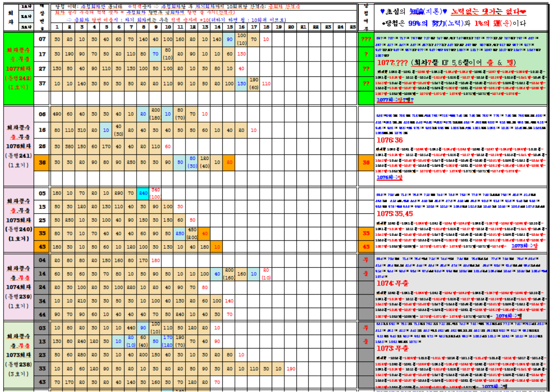Click row number 44 gray cell
Viewport: 553px width, 392px height.
42,314
